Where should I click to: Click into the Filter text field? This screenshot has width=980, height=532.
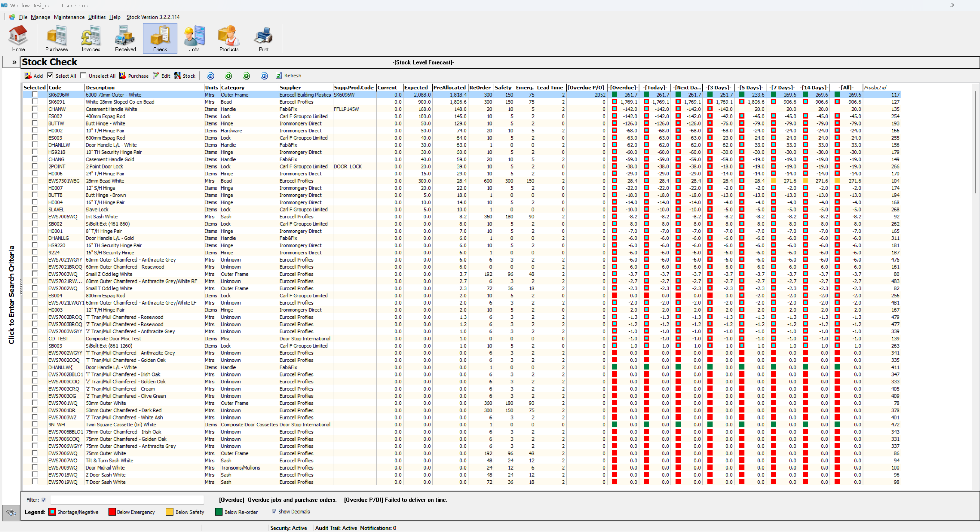pos(127,500)
